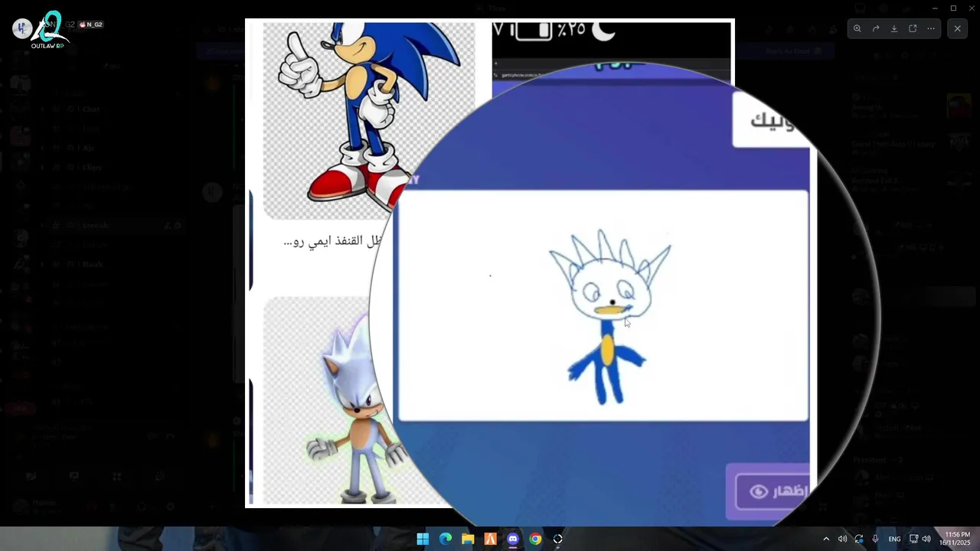Open the orange app on the taskbar

[490, 539]
